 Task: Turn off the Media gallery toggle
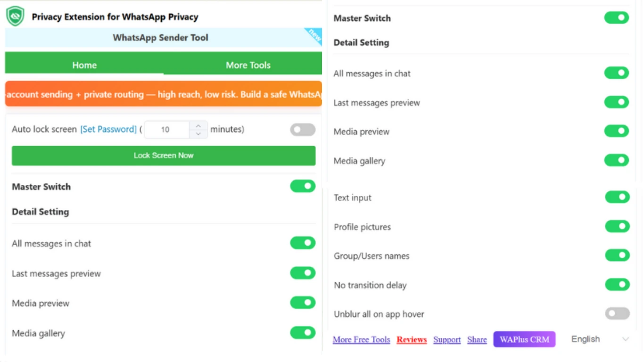click(x=302, y=333)
